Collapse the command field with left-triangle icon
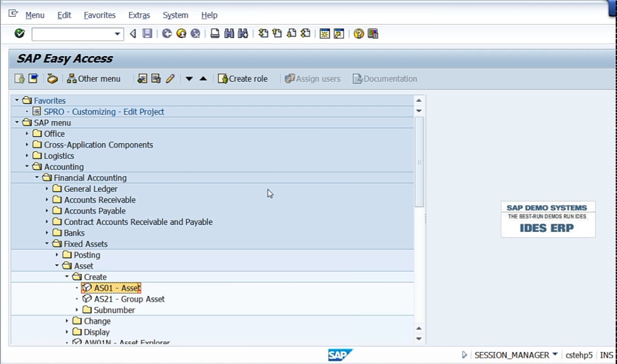 pyautogui.click(x=133, y=34)
